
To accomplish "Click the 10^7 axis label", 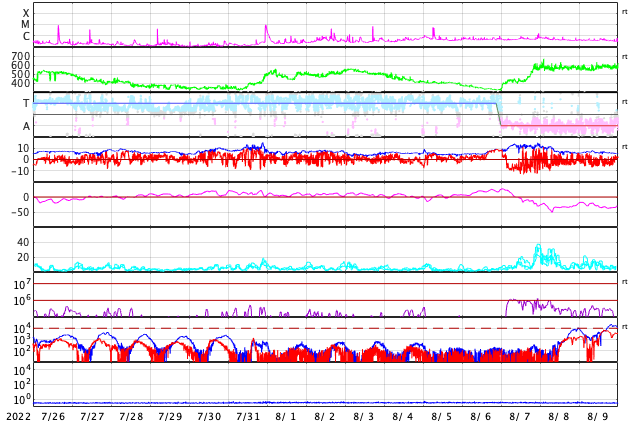I will pos(22,284).
